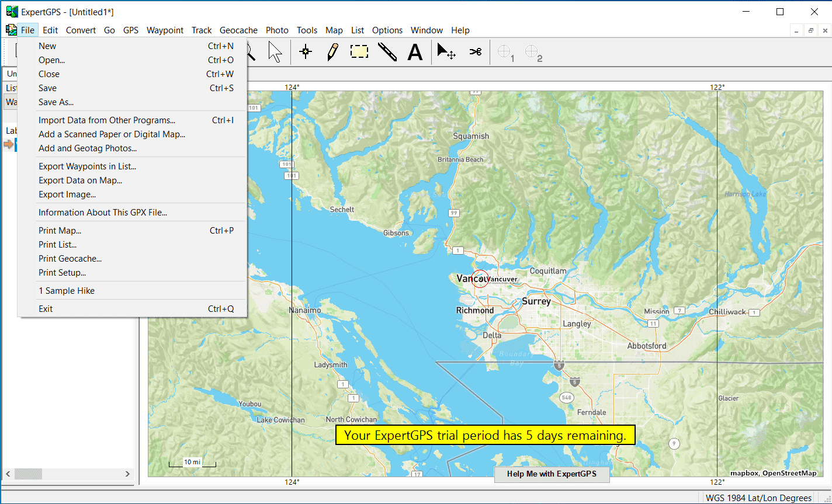
Task: Choose the Move Map Items arrow tool
Action: pyautogui.click(x=447, y=52)
